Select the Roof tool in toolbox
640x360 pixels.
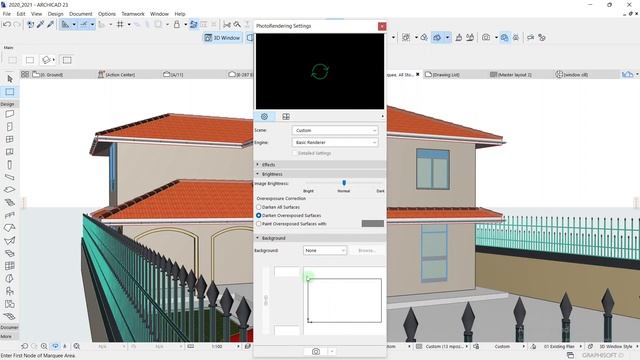coord(10,228)
